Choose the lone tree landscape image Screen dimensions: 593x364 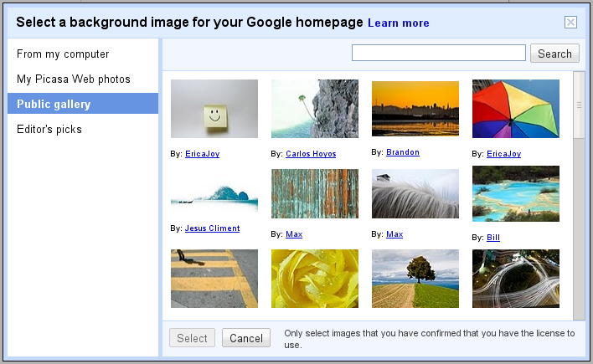[x=415, y=279]
